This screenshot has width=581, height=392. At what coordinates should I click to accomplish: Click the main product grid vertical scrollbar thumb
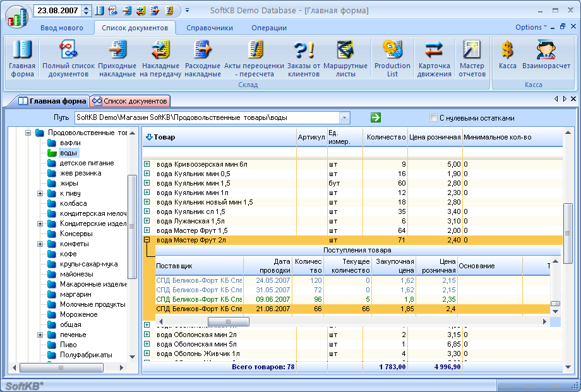point(567,234)
